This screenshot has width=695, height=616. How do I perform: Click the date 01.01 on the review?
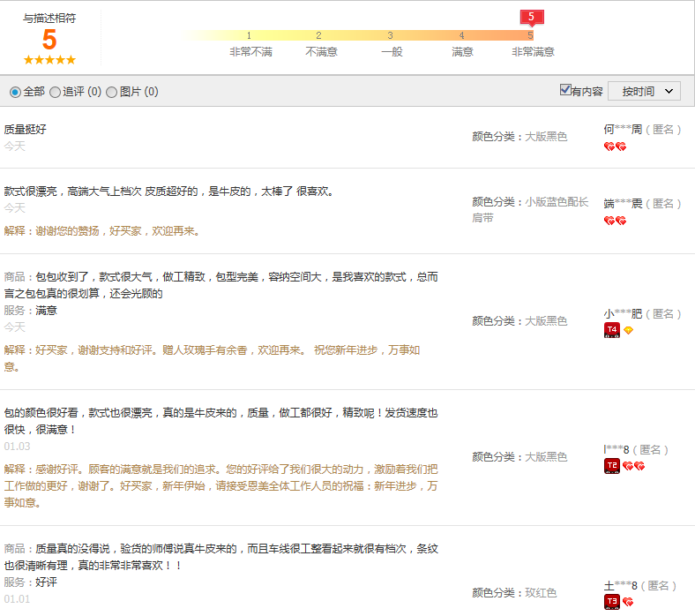pos(18,599)
